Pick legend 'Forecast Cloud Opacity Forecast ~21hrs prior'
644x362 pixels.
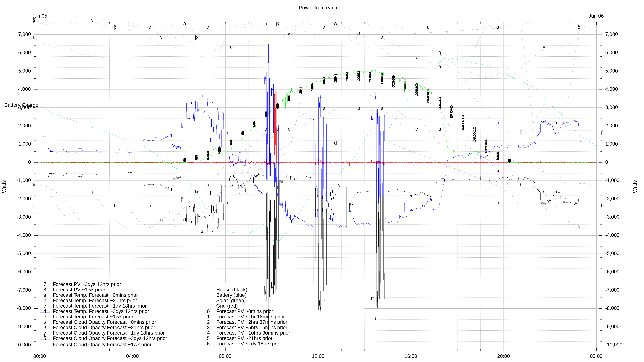(104, 328)
